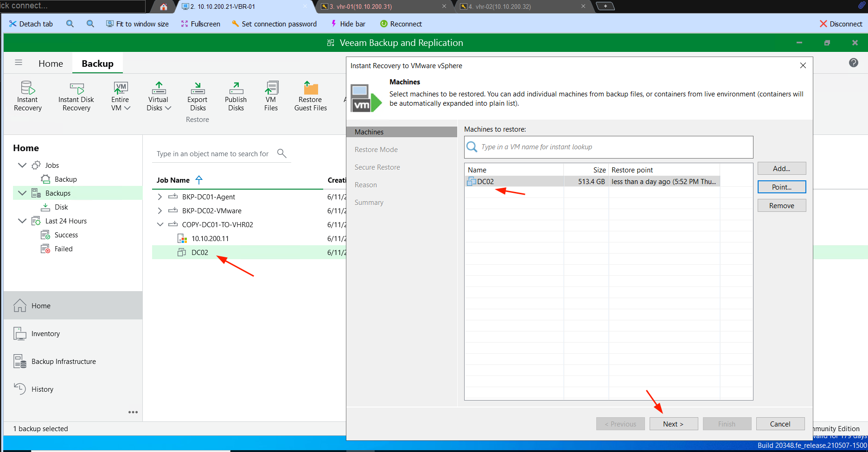Hide the connection bar
This screenshot has width=868, height=452.
click(348, 24)
